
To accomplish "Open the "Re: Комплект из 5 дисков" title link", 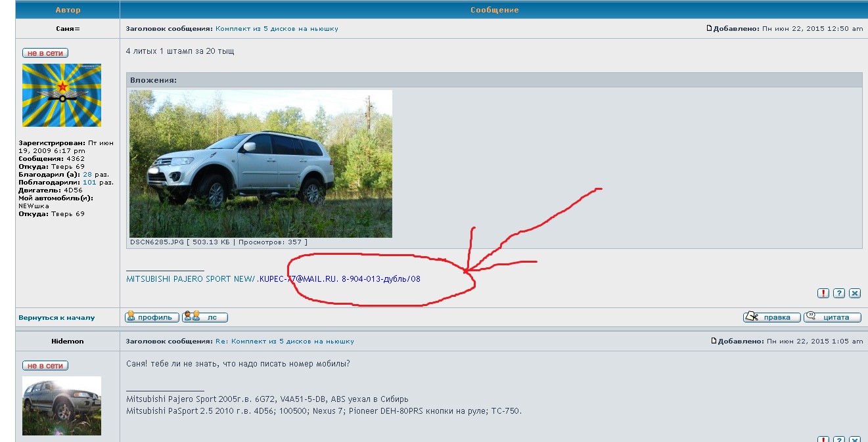I will pyautogui.click(x=285, y=342).
